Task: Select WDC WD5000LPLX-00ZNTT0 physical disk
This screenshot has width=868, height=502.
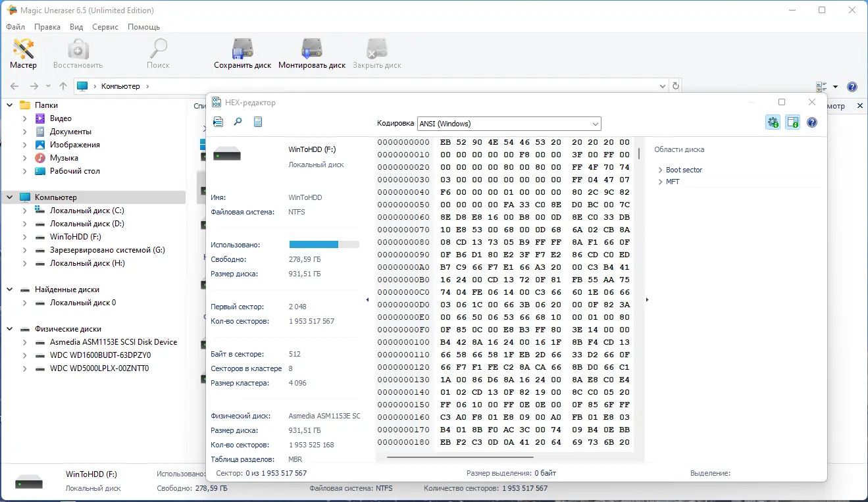Action: [x=99, y=368]
